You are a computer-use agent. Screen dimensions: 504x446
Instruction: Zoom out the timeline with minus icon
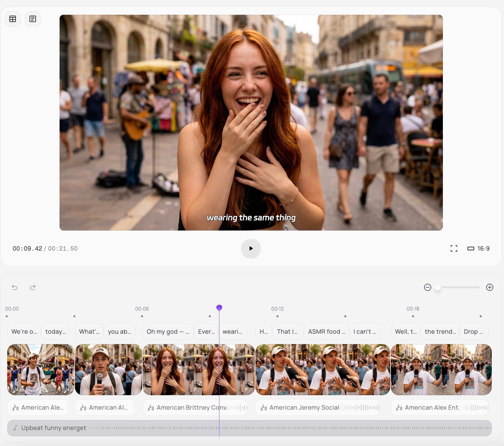tap(428, 287)
